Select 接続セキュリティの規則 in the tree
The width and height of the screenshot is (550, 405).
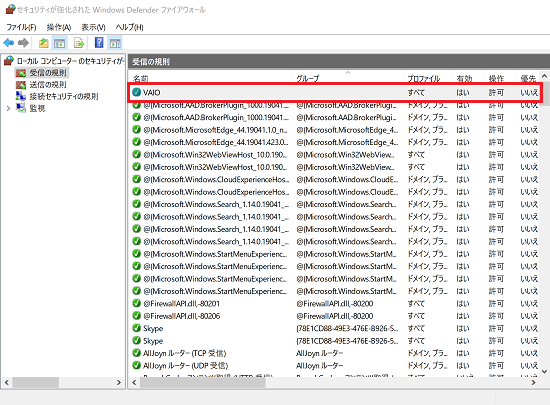point(63,96)
